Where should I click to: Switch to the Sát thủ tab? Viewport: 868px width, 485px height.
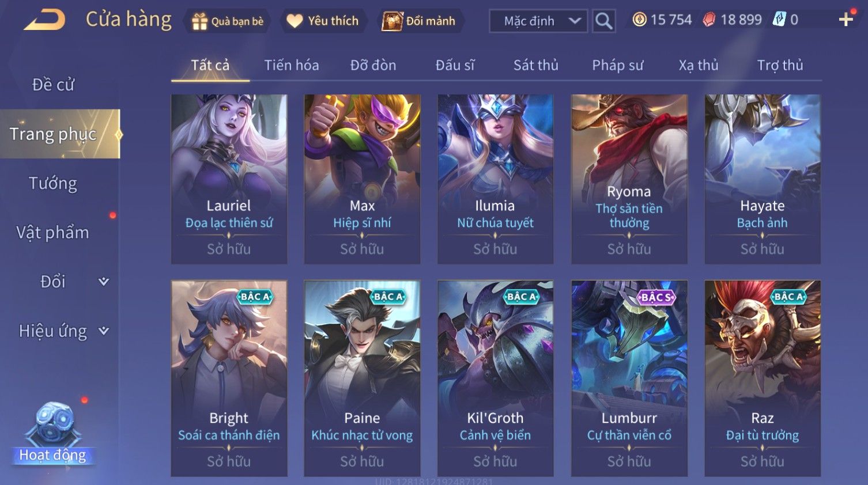point(536,65)
